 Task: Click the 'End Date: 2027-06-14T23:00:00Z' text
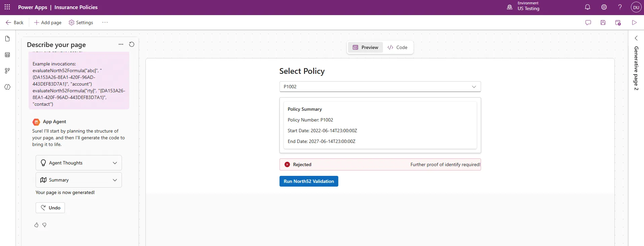[x=321, y=141]
